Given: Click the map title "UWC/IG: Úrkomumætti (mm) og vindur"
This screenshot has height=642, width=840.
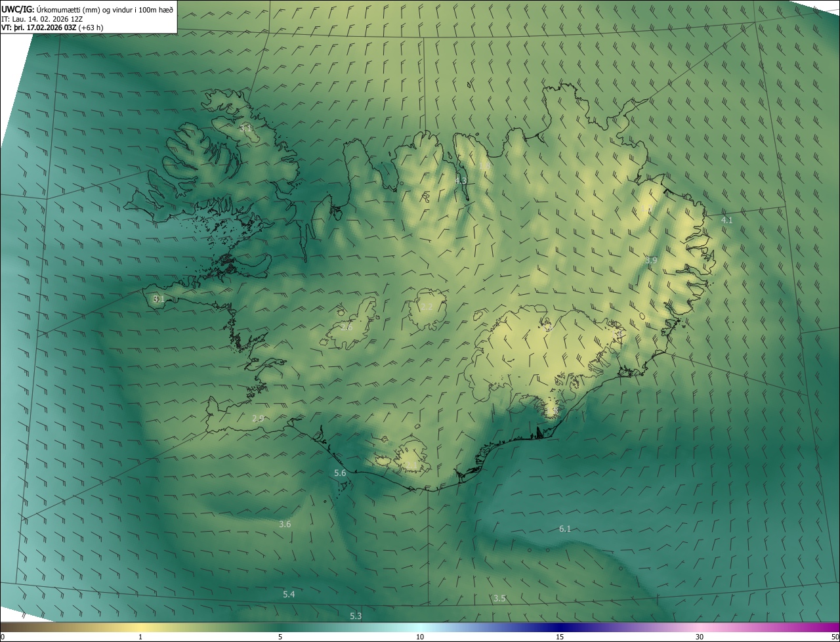Looking at the screenshot, I should [87, 9].
